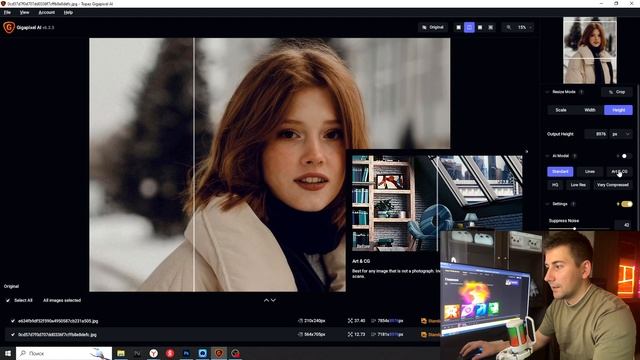Screen dimensions: 640x360
Task: Click the Settings help question icon
Action: 573,204
